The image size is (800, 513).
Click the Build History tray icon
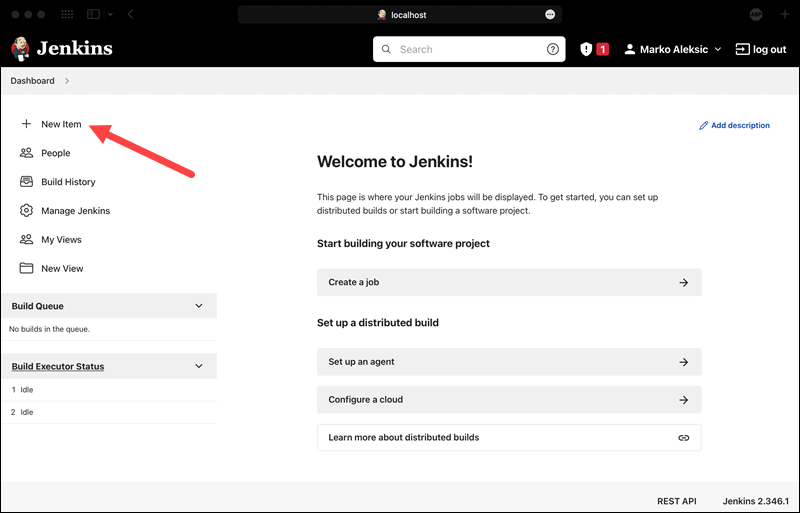(x=26, y=182)
